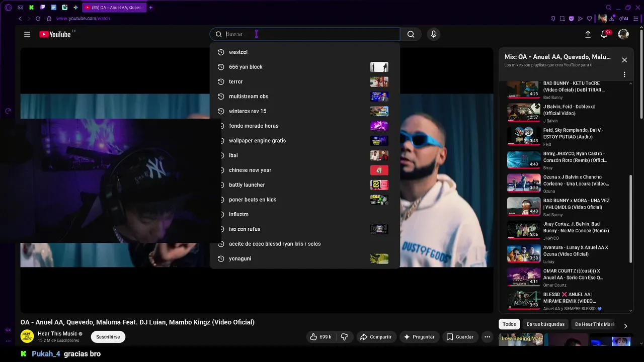Like the video with thumbs-up 699 k

(x=320, y=337)
